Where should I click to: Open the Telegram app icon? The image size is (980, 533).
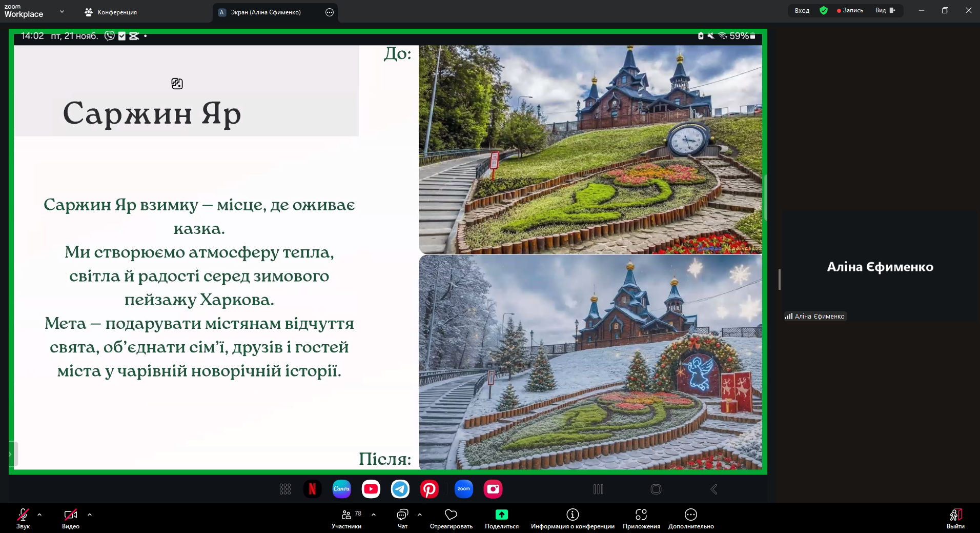coord(400,489)
